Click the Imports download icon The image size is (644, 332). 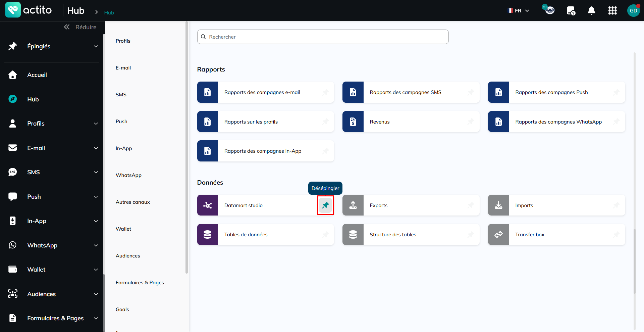click(x=498, y=205)
